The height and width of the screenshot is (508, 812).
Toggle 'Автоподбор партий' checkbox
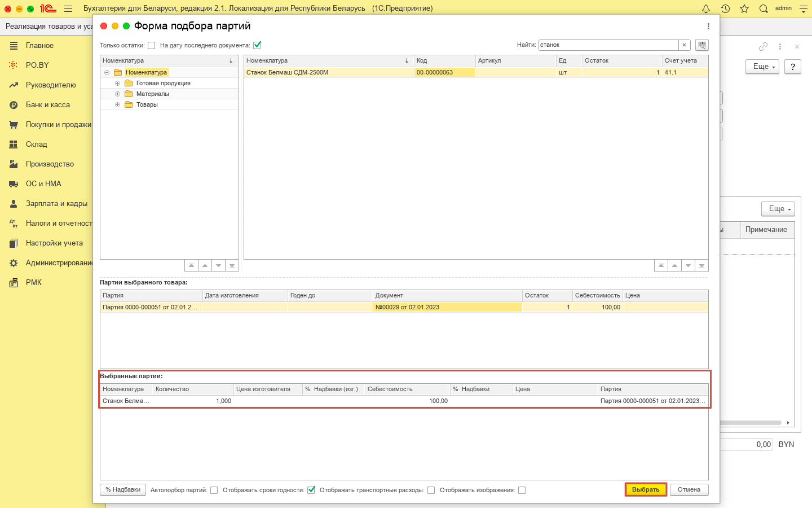[x=214, y=491]
